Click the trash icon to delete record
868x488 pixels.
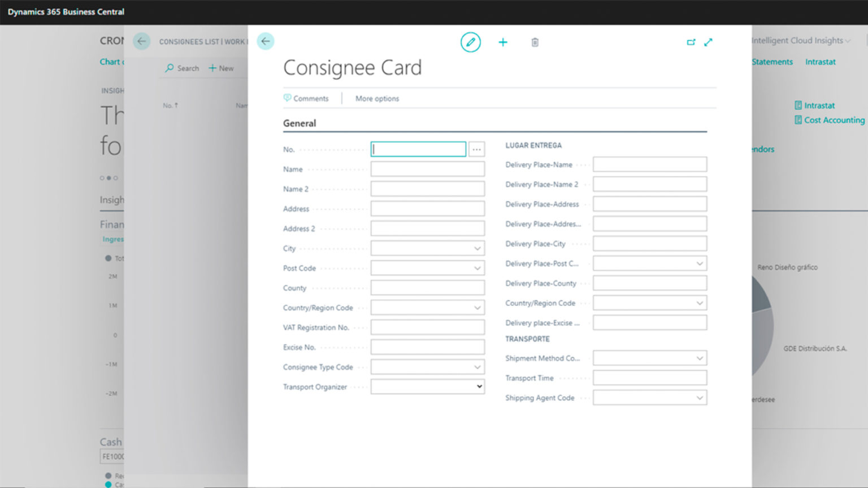[x=534, y=42]
